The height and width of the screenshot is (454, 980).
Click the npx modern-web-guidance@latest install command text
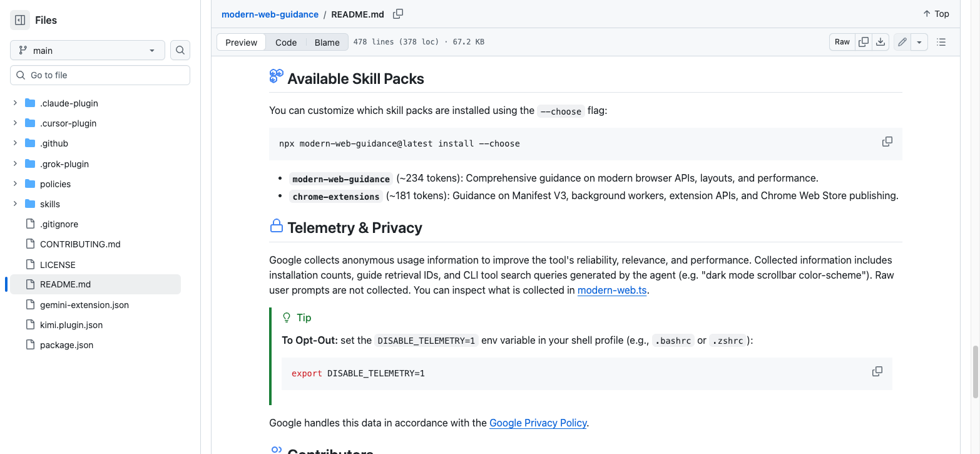coord(399,143)
